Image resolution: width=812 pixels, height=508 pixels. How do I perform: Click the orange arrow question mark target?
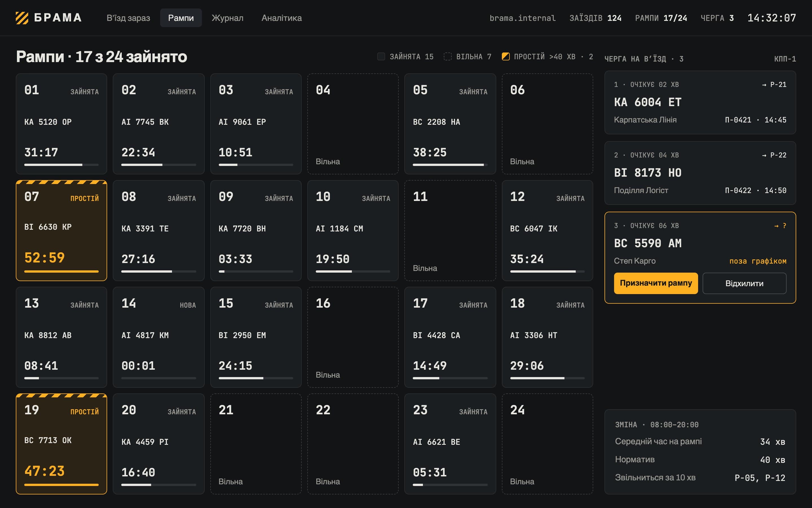780,226
